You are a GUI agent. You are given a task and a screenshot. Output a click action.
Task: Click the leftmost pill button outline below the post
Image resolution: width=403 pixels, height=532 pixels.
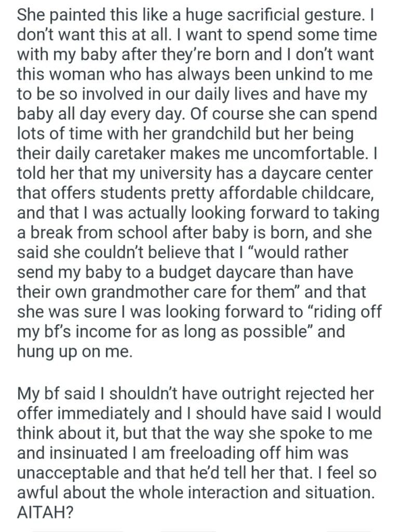click(78, 530)
